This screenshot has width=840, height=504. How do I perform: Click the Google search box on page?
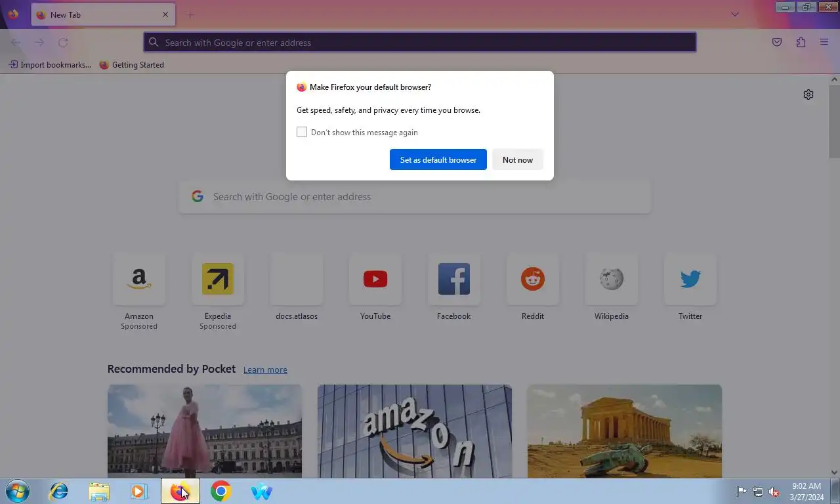click(x=415, y=196)
